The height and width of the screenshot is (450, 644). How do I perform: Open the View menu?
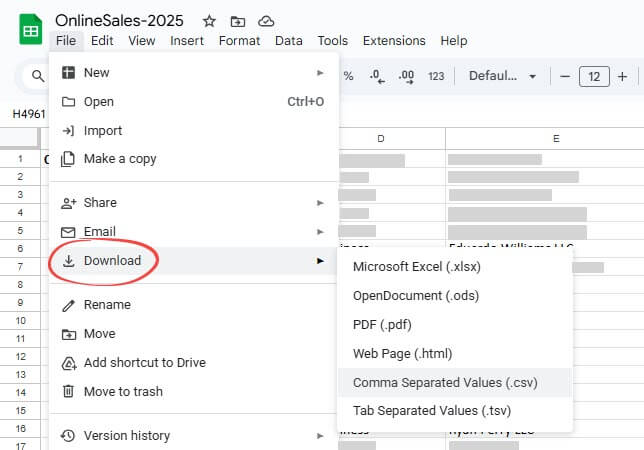click(142, 41)
